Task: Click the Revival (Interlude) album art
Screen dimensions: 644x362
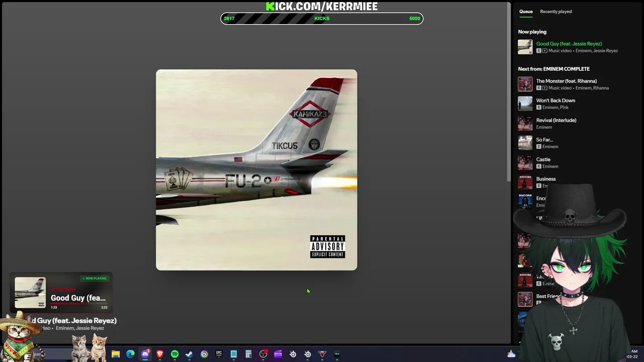Action: click(525, 123)
